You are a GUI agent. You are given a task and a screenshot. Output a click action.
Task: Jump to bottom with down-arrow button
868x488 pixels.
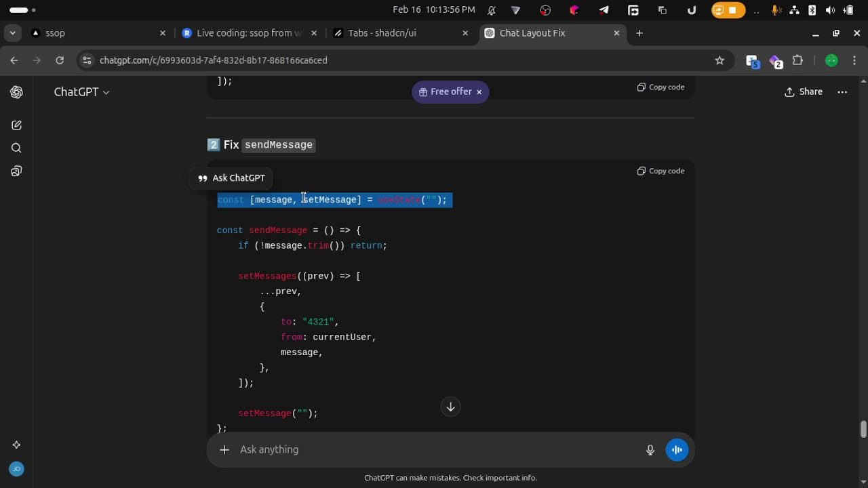point(450,407)
